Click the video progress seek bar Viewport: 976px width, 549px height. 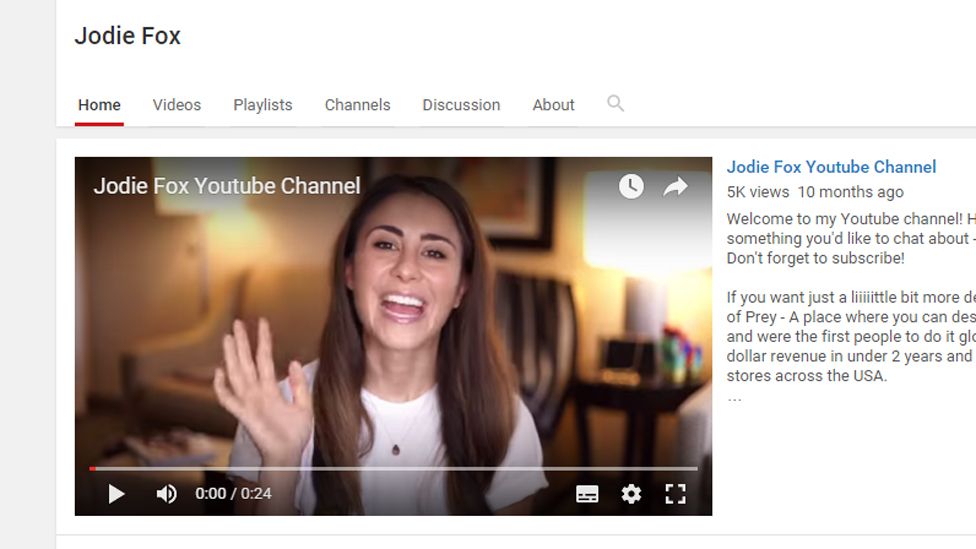click(393, 468)
